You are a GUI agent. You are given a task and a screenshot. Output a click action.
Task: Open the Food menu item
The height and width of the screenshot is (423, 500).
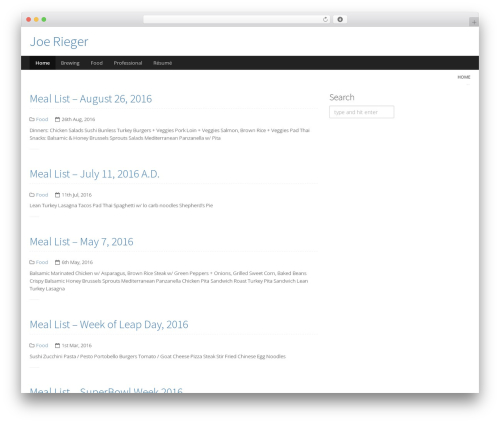(x=97, y=63)
